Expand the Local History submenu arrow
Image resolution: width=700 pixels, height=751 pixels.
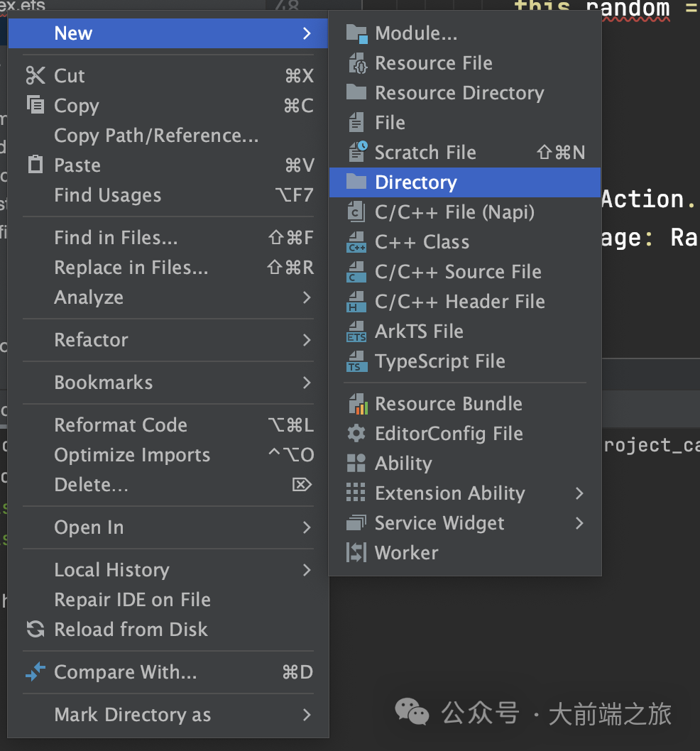[x=307, y=570]
